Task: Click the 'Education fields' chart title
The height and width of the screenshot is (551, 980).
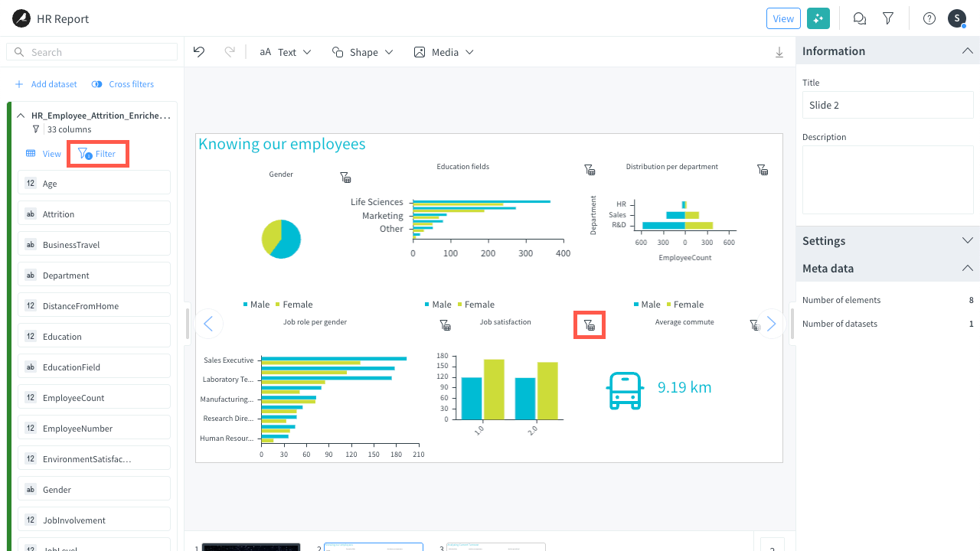Action: pyautogui.click(x=462, y=166)
